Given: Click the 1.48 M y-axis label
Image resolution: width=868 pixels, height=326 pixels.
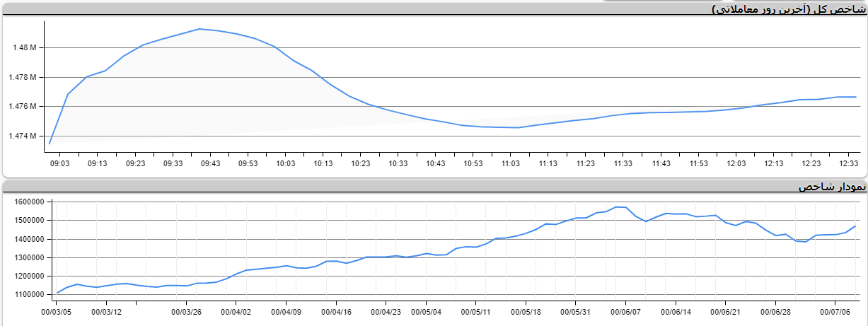Looking at the screenshot, I should pos(25,48).
